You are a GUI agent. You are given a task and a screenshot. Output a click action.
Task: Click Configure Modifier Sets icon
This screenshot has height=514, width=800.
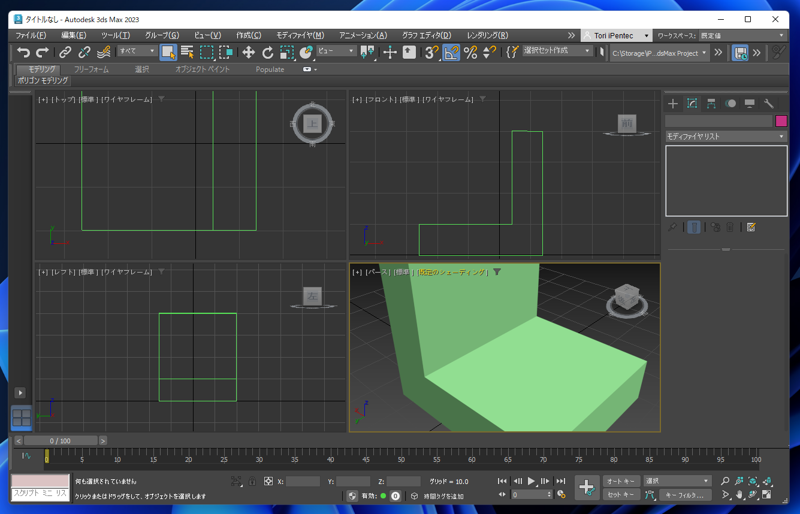coord(751,227)
